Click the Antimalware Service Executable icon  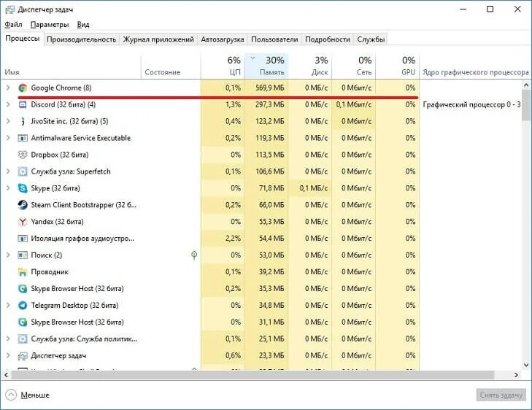click(23, 138)
